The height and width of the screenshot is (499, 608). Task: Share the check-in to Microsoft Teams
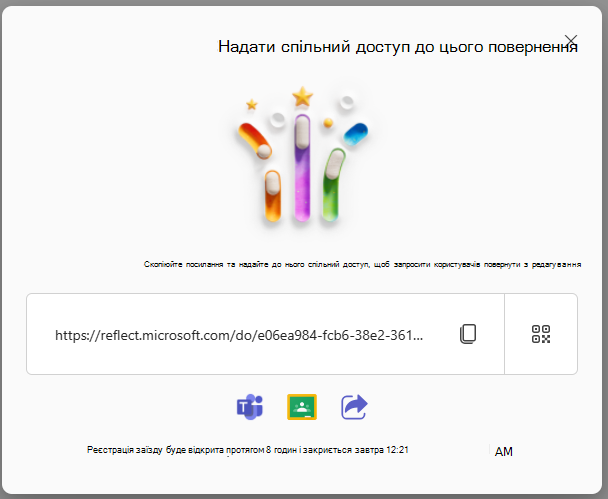[x=250, y=407]
